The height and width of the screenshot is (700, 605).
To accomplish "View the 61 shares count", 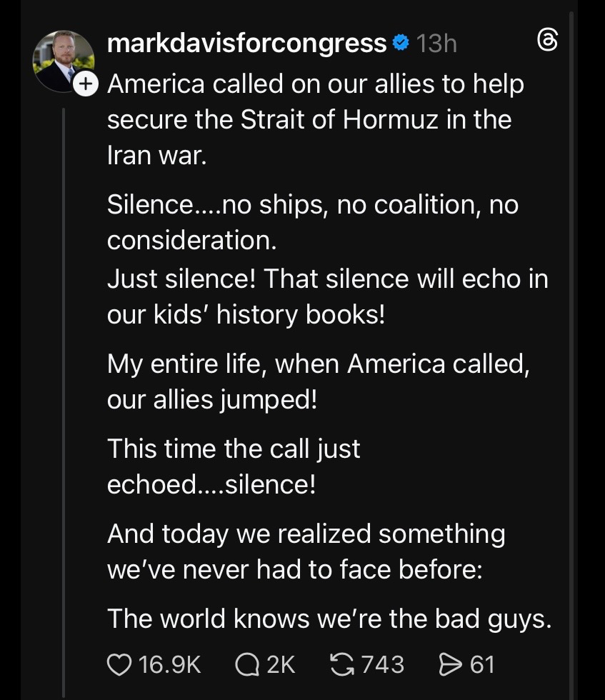I will pyautogui.click(x=482, y=664).
